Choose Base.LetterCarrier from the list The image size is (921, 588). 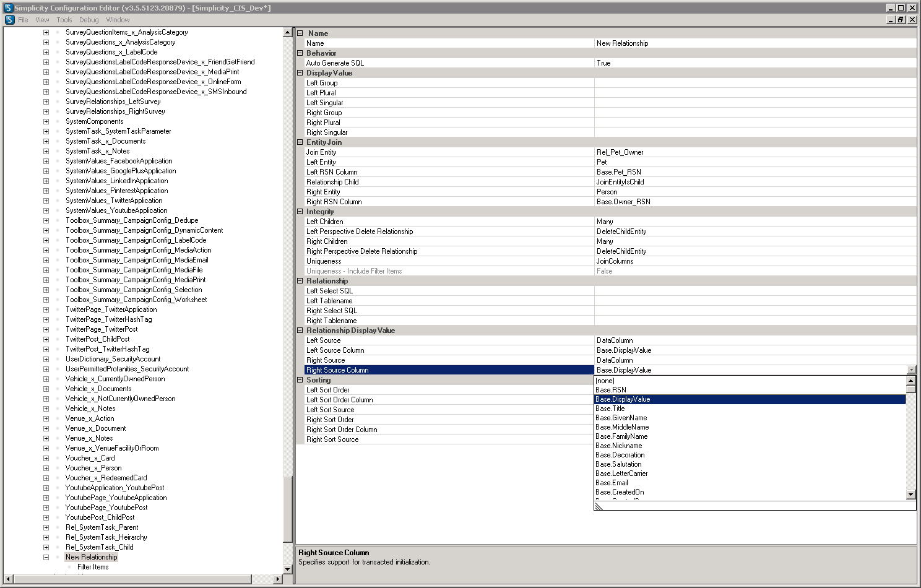750,473
